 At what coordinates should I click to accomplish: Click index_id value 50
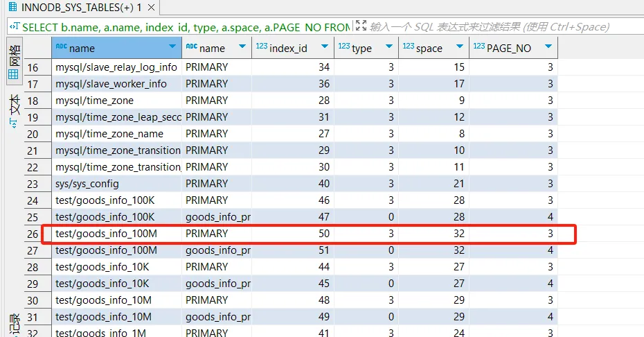293,234
